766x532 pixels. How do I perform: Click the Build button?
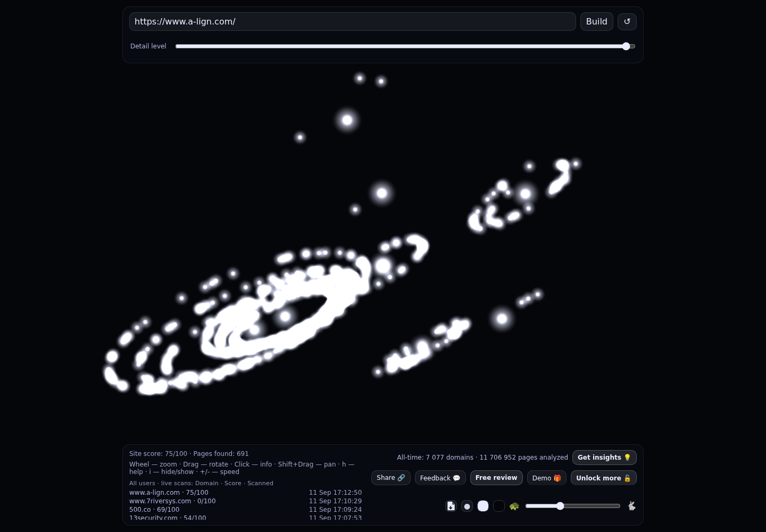(597, 22)
